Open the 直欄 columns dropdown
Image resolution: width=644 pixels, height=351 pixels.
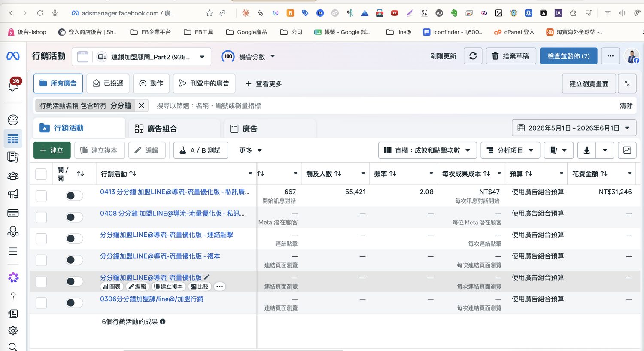coord(427,150)
